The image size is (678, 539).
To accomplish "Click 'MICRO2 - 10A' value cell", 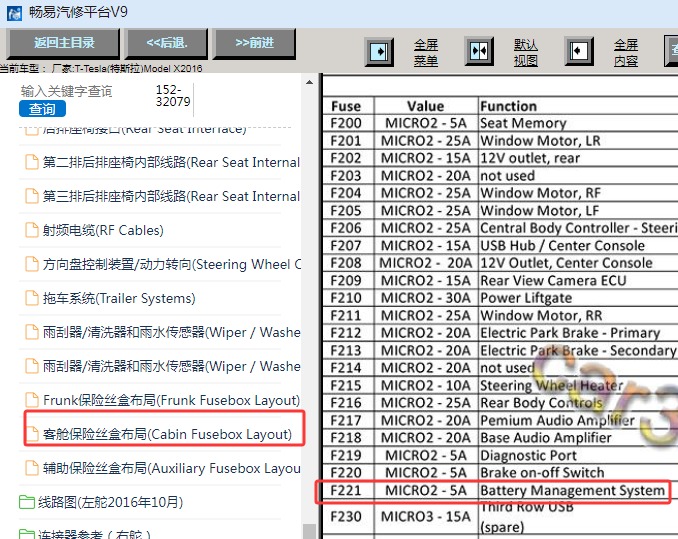I will 425,385.
